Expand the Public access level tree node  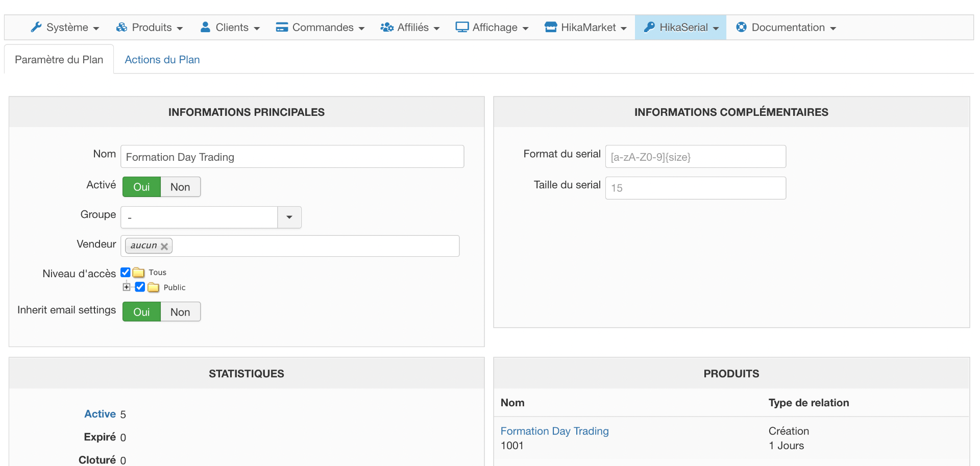point(126,287)
